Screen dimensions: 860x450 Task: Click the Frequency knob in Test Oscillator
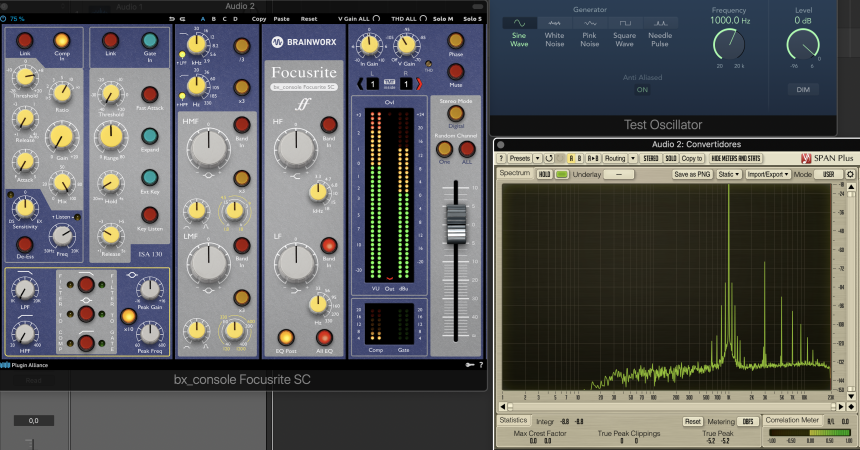tap(729, 45)
